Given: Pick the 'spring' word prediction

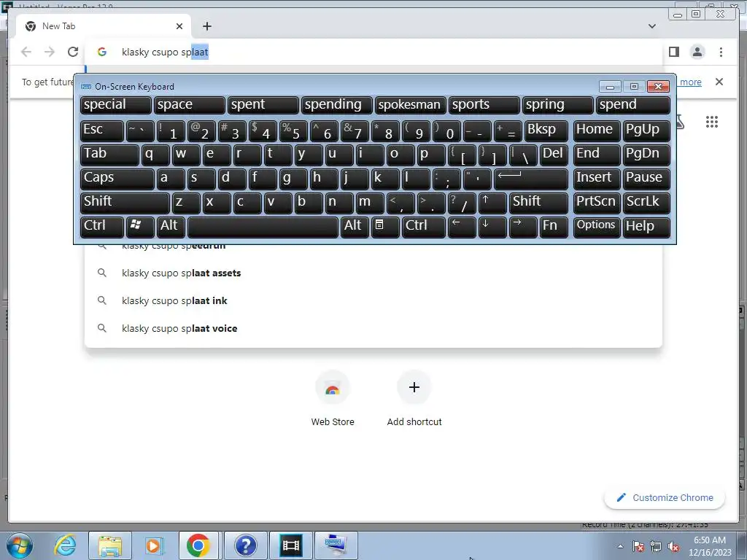Looking at the screenshot, I should click(x=558, y=105).
